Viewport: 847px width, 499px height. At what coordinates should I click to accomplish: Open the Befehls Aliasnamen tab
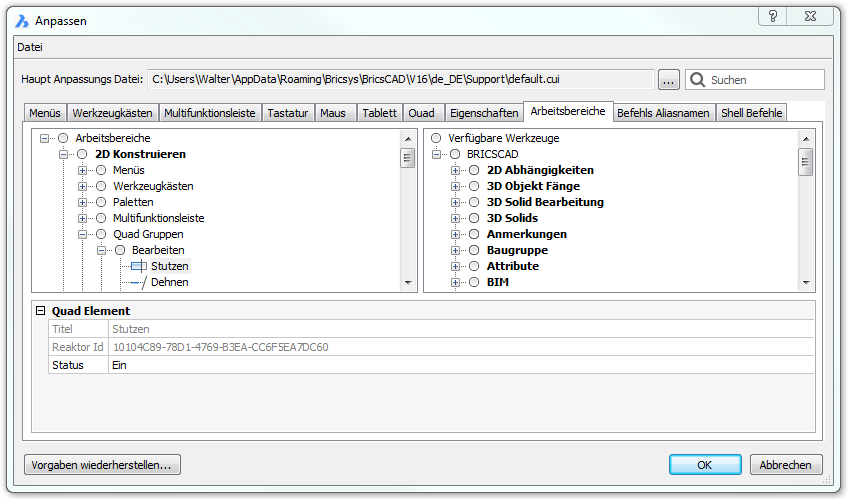click(x=662, y=113)
